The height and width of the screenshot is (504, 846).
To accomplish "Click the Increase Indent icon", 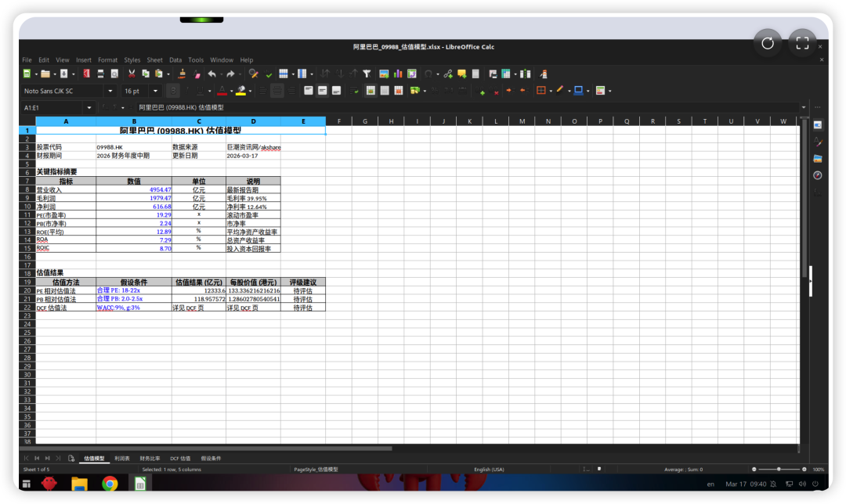I will (510, 91).
